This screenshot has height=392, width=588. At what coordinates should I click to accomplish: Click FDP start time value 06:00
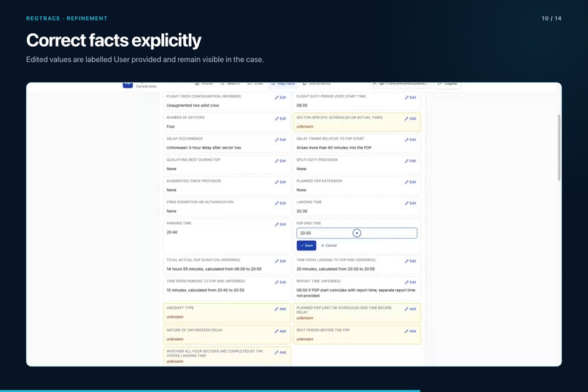(x=302, y=105)
